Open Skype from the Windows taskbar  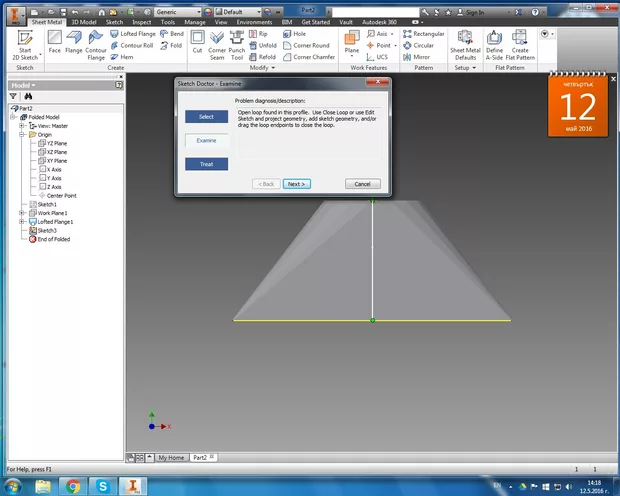(102, 486)
